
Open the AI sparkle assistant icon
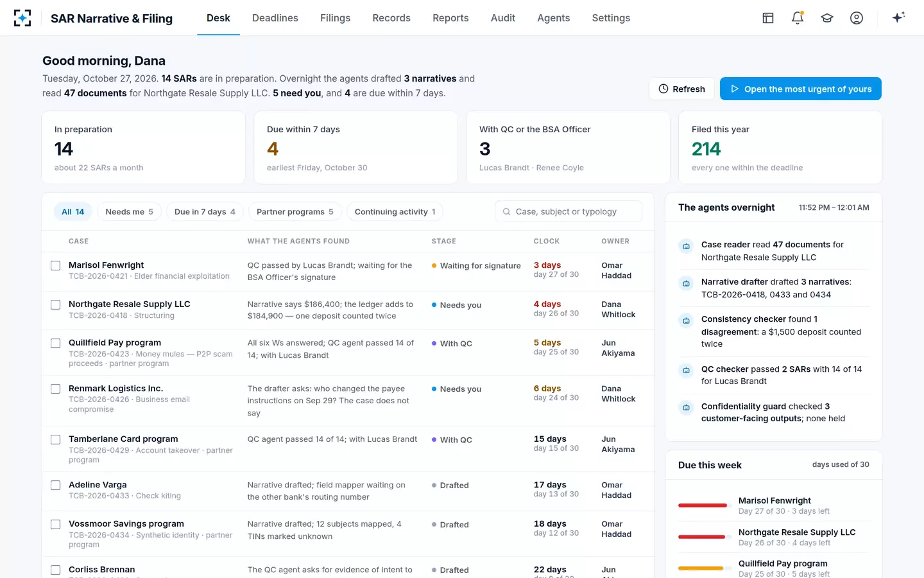[x=898, y=17]
